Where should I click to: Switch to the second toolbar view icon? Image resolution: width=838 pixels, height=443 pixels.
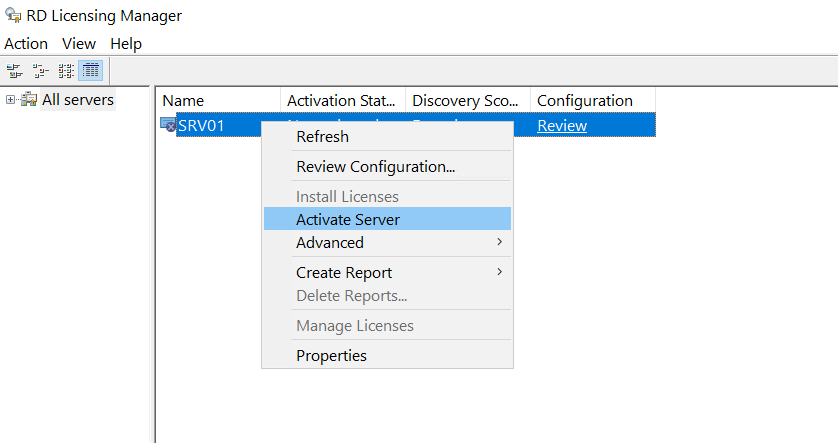[40, 71]
